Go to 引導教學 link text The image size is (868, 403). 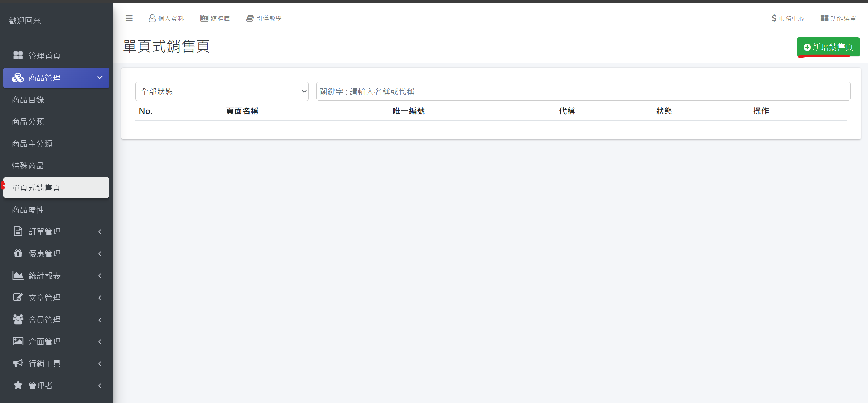pos(269,19)
